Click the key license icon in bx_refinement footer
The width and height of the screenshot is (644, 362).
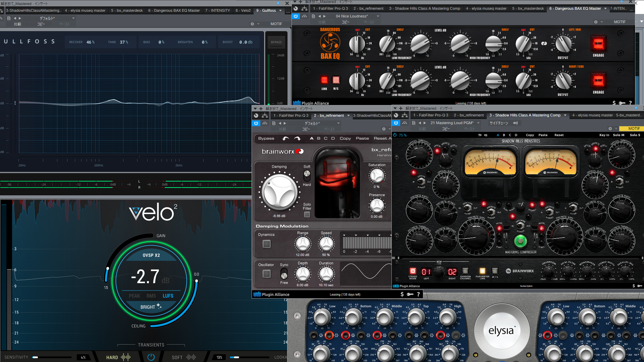point(410,294)
